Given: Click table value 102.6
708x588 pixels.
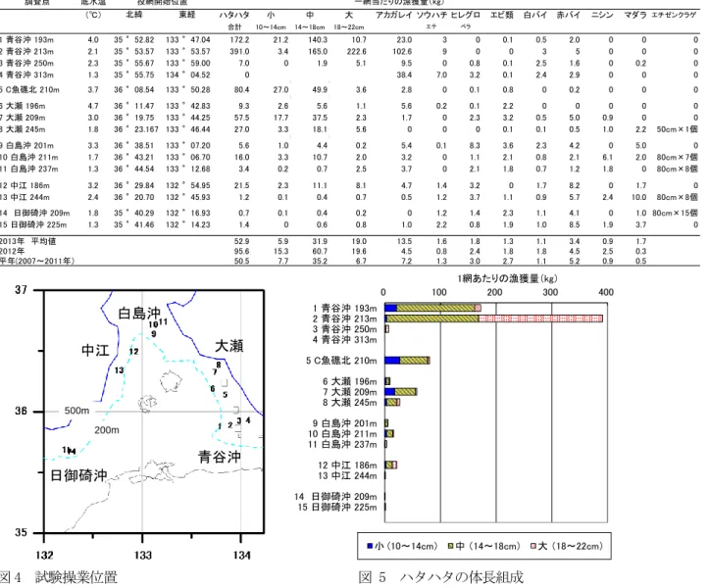Looking at the screenshot, I should [402, 51].
